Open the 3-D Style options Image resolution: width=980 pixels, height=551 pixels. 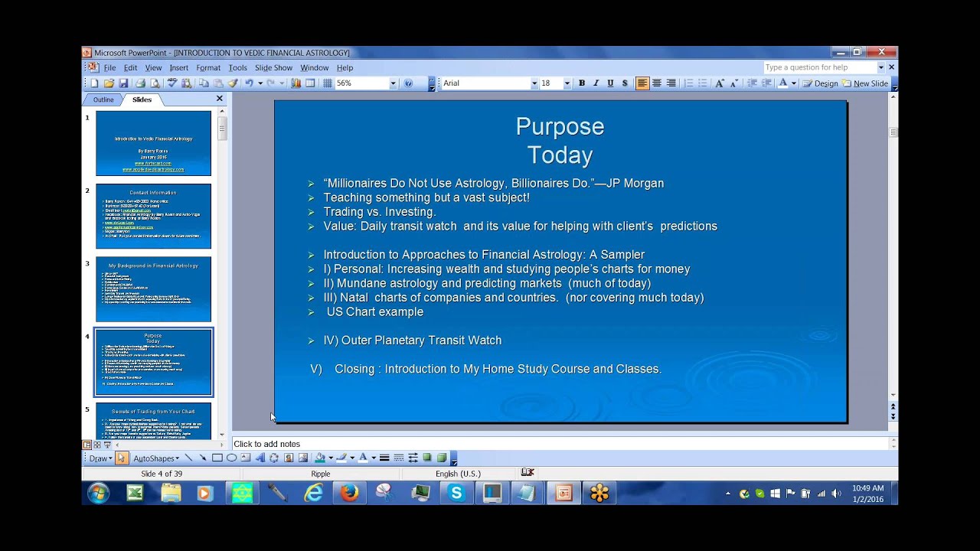click(442, 458)
